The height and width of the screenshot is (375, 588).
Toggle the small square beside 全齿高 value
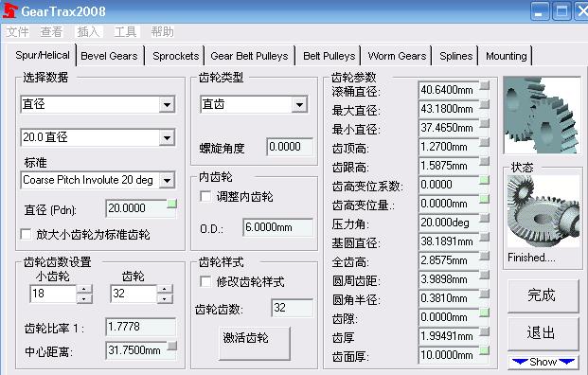pos(485,256)
